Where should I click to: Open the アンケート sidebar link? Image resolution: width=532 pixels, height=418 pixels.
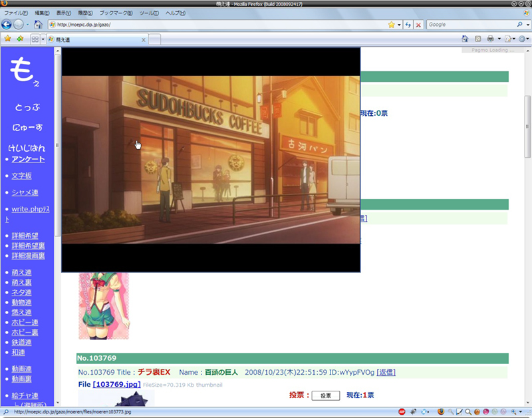point(28,159)
